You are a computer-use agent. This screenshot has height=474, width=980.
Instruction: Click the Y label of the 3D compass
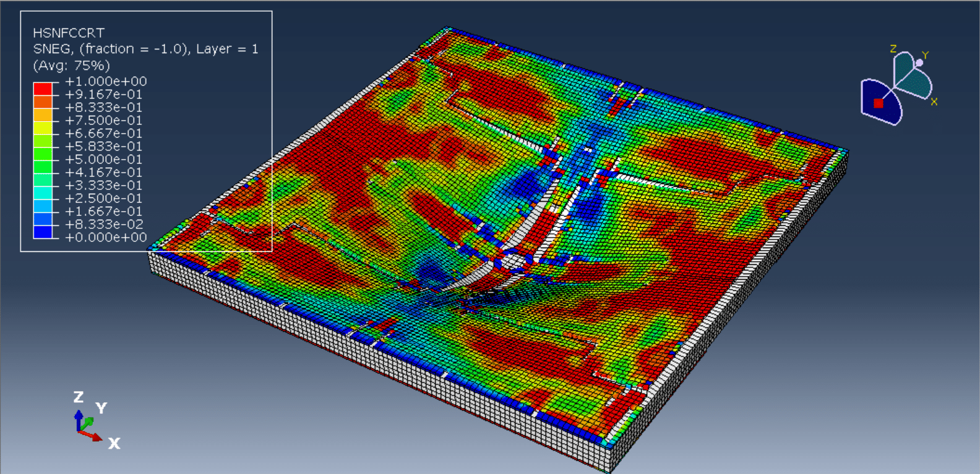[x=926, y=55]
